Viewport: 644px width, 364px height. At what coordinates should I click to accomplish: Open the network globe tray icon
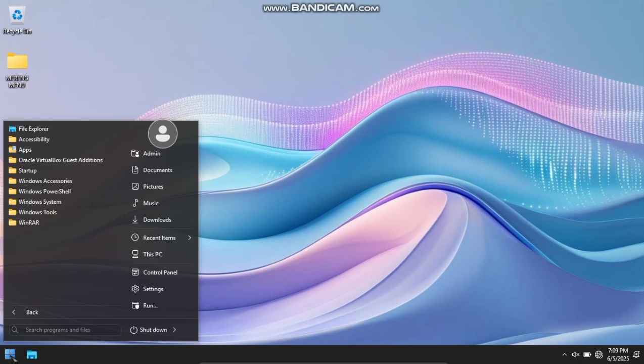599,354
